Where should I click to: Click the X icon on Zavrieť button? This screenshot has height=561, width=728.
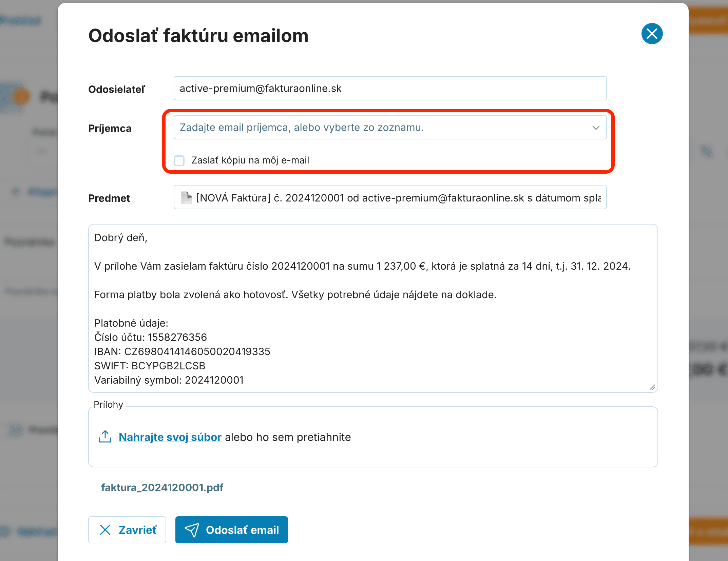coord(105,530)
